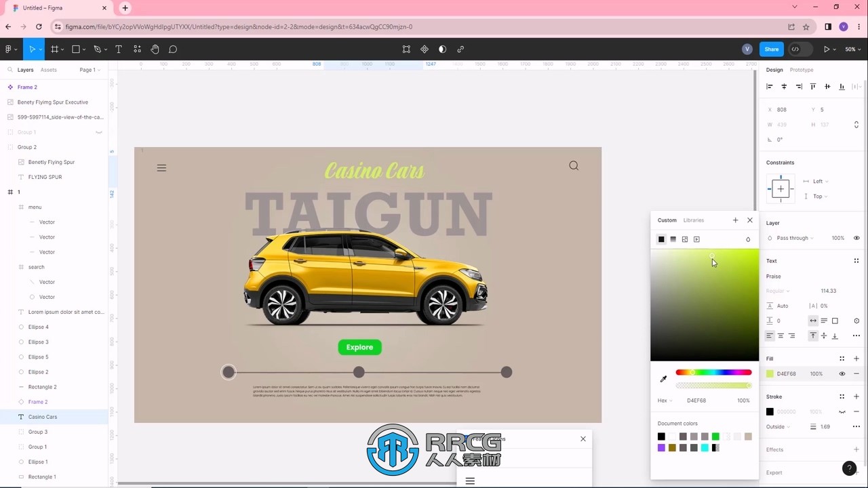
Task: Create style with plus in color picker
Action: [735, 220]
